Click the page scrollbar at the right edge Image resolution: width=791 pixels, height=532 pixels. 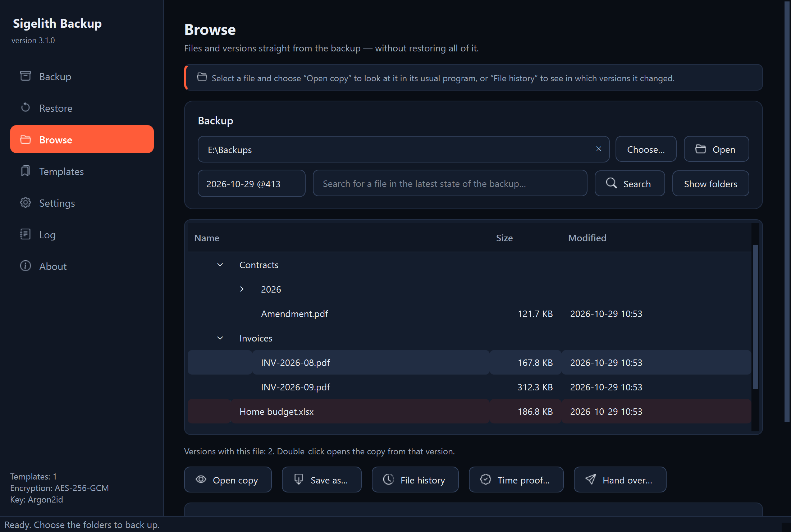[787, 212]
